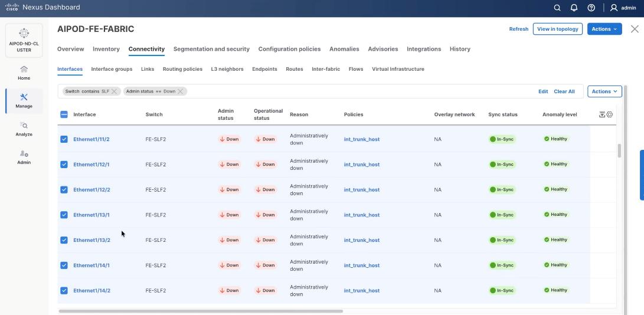This screenshot has height=315, width=644.
Task: Uncheck Ethernet1/14/1 row checkbox
Action: [x=64, y=265]
